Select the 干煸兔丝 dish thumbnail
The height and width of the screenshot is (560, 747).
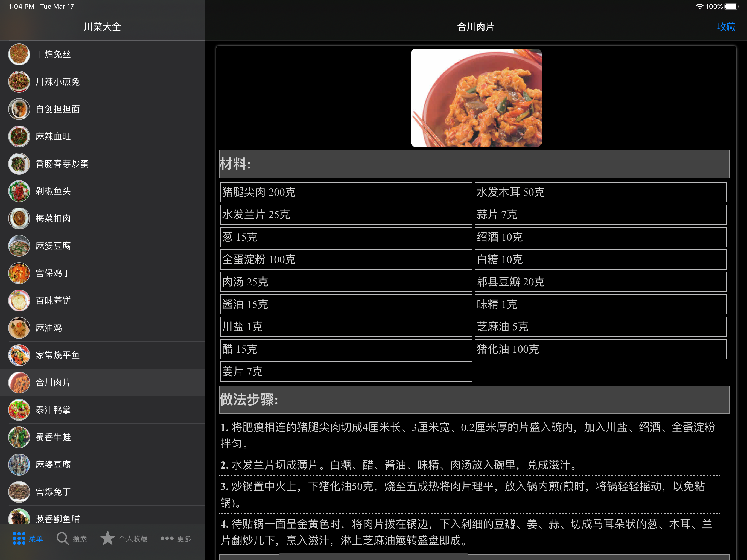point(19,54)
